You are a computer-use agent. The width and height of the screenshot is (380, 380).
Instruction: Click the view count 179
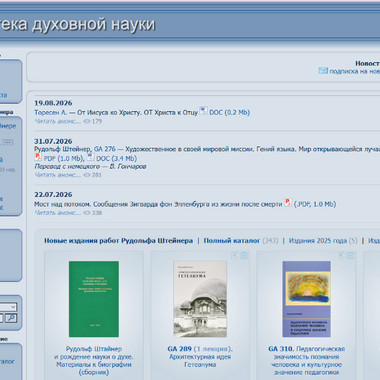point(97,121)
